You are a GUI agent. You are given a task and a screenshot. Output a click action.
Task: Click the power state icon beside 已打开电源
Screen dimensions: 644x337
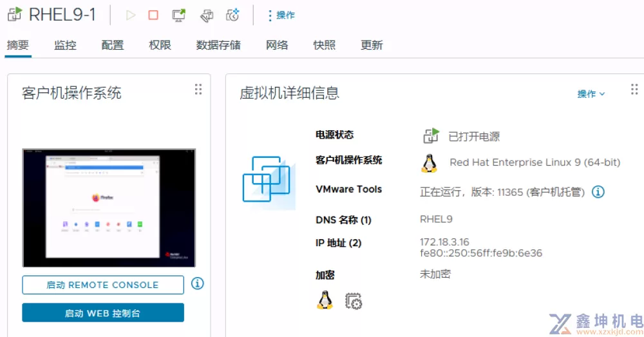pos(431,135)
